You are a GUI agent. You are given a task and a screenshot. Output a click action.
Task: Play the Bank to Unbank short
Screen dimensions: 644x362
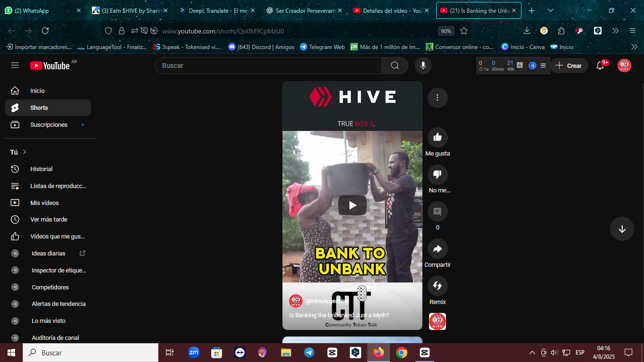coord(352,205)
